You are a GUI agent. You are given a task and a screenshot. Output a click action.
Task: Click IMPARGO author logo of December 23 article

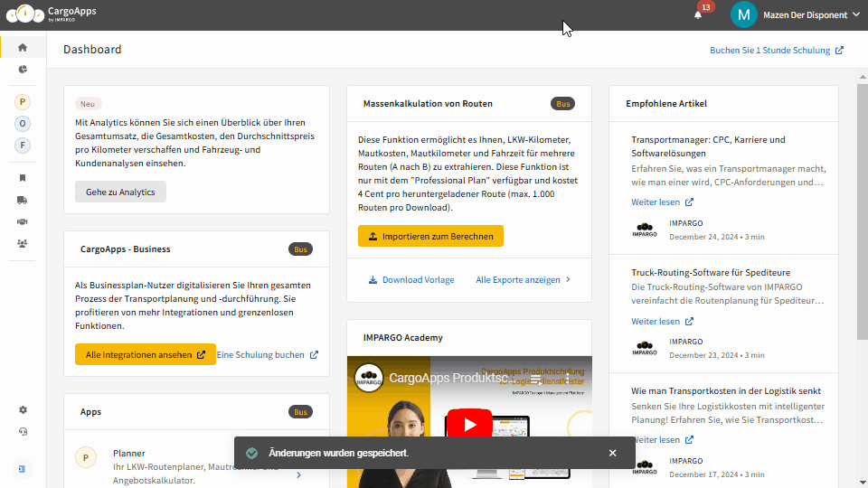click(645, 348)
